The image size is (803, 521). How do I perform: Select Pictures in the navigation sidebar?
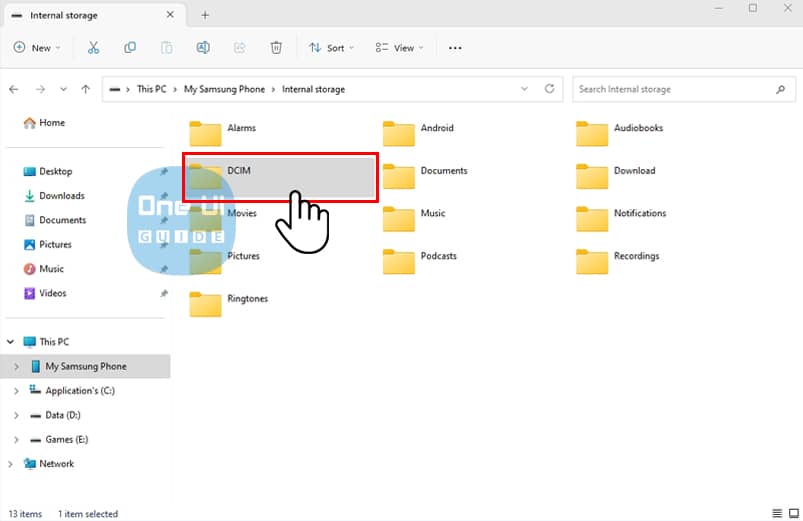[55, 244]
